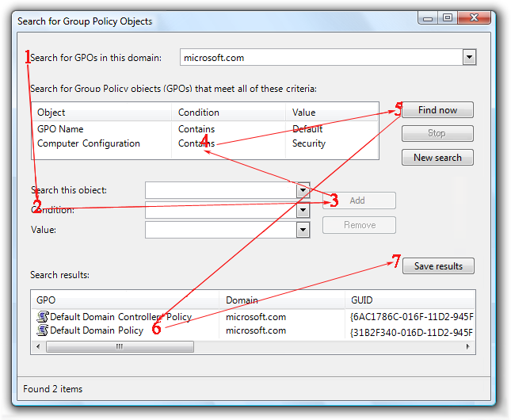This screenshot has width=511, height=420.
Task: Click microsoft.com in Default Domain Policy row
Action: (256, 330)
